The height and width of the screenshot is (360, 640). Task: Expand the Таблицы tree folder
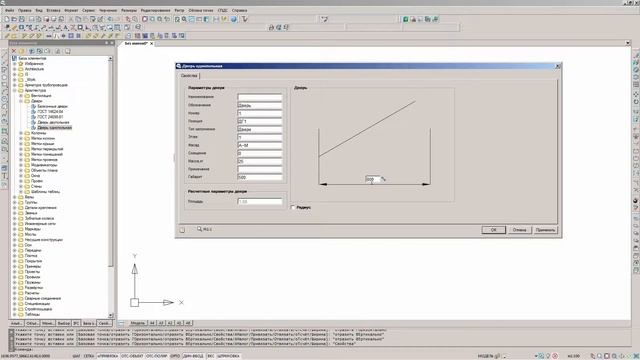click(15, 314)
